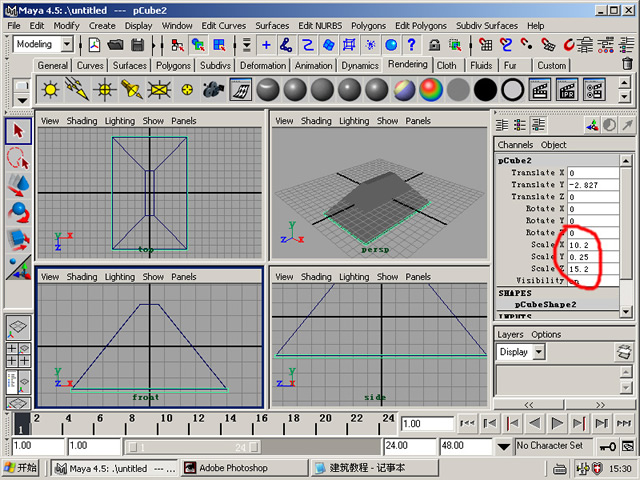Open the Object menu in channel box
Viewport: 640px width, 480px height.
point(553,144)
